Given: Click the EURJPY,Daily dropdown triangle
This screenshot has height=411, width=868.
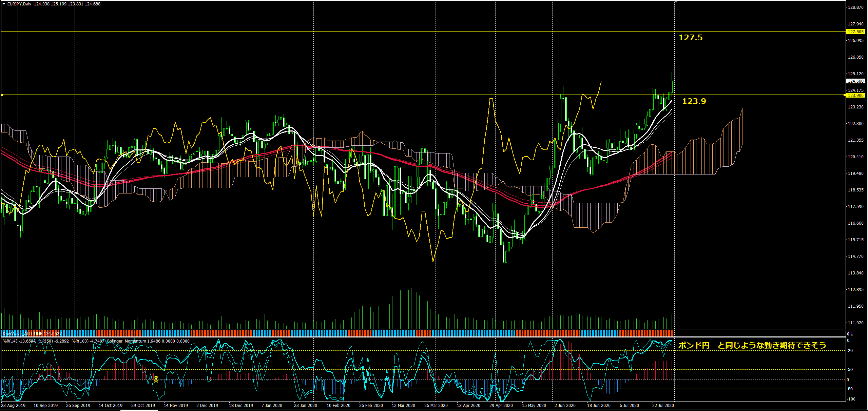Looking at the screenshot, I should 4,4.
